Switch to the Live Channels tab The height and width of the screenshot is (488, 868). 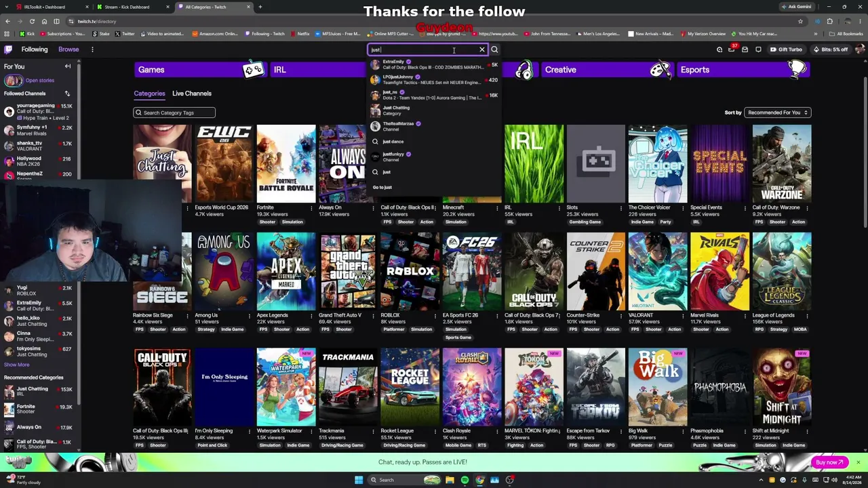(192, 94)
